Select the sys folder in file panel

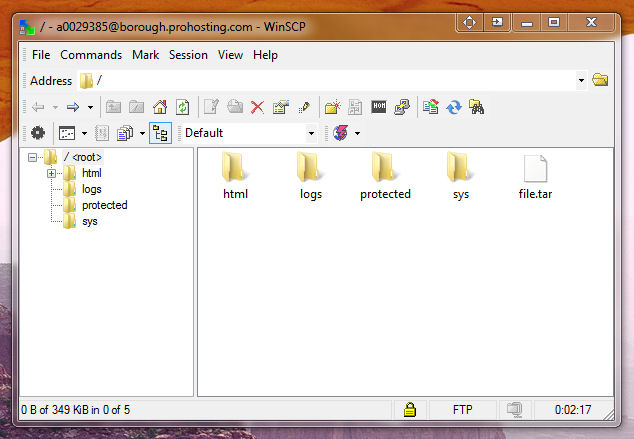click(x=461, y=176)
